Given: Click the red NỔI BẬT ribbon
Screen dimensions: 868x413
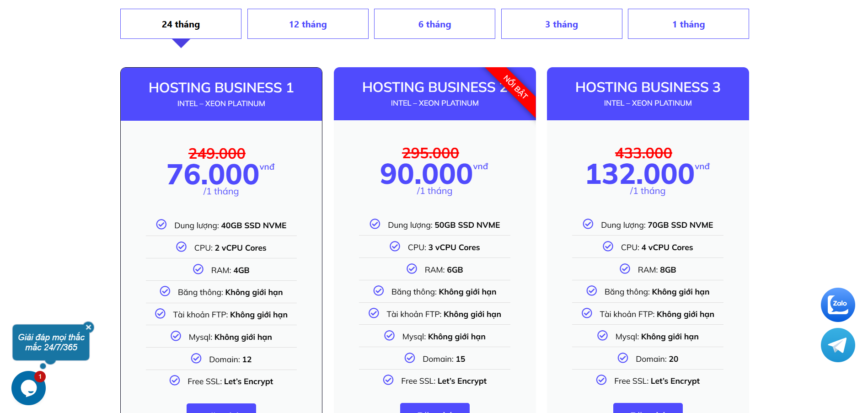Looking at the screenshot, I should [x=515, y=87].
